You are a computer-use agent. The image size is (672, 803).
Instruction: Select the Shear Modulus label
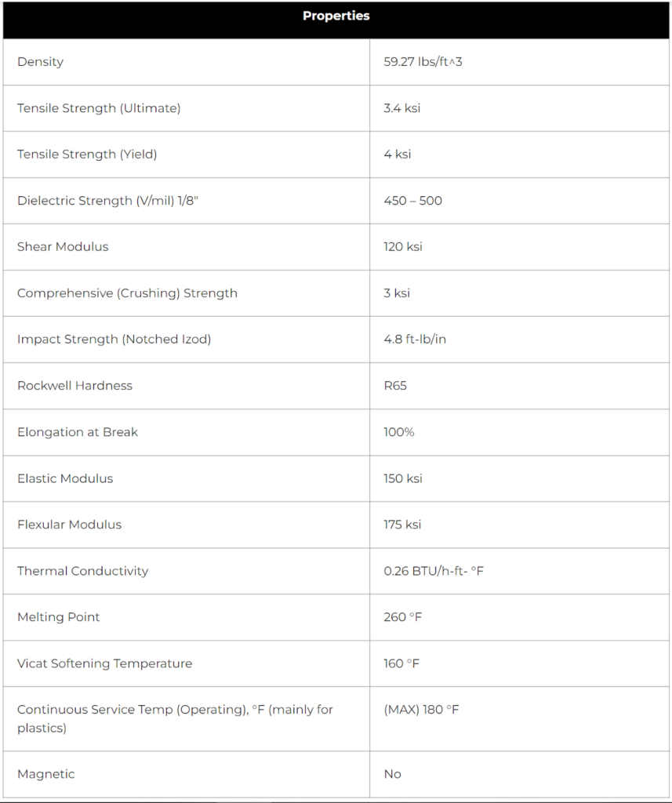click(63, 247)
